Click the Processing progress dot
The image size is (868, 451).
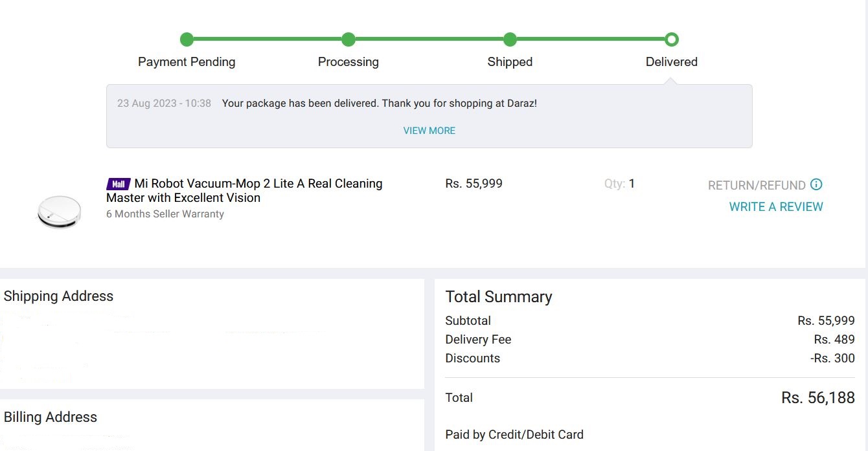[348, 39]
